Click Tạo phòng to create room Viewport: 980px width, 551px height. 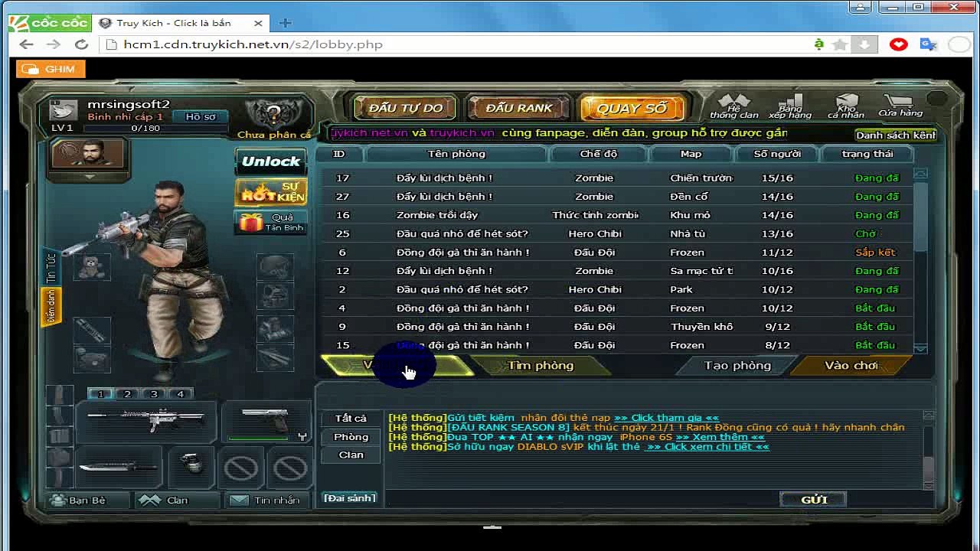pos(737,366)
